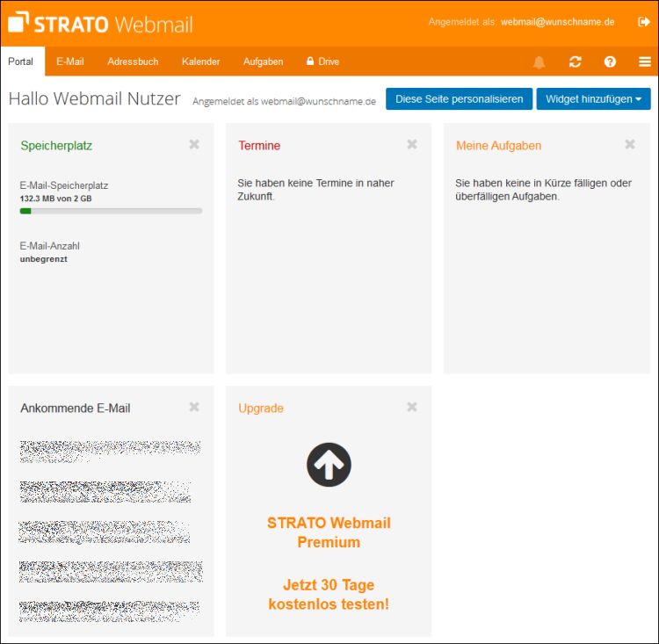
Task: Open the Termine widget title
Action: [x=259, y=146]
